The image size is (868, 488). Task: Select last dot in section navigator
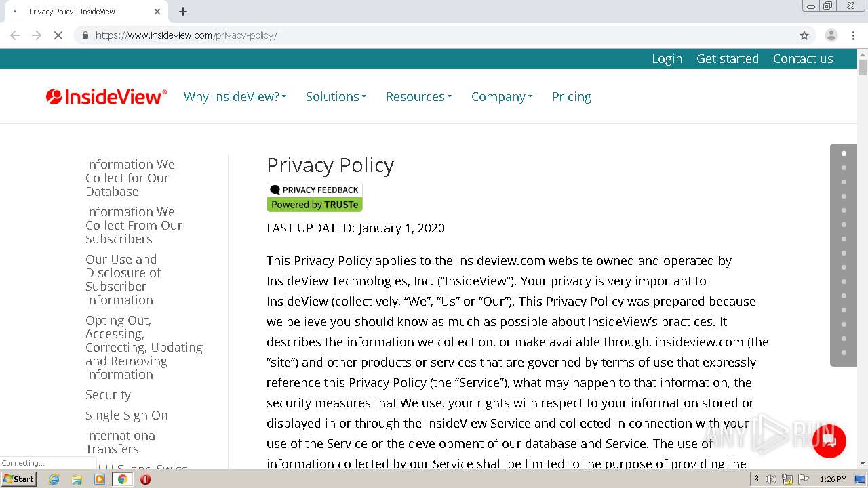tap(844, 352)
